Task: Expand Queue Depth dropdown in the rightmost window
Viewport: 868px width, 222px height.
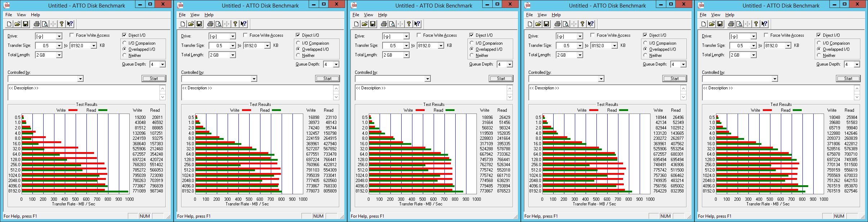Action: click(857, 65)
